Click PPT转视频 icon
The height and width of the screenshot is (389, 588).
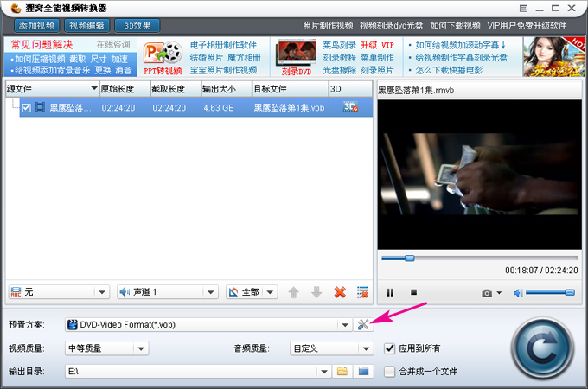163,54
